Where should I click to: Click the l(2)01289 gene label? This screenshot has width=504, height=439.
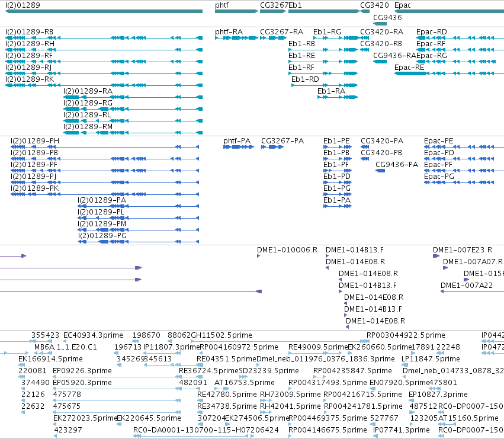coord(23,5)
